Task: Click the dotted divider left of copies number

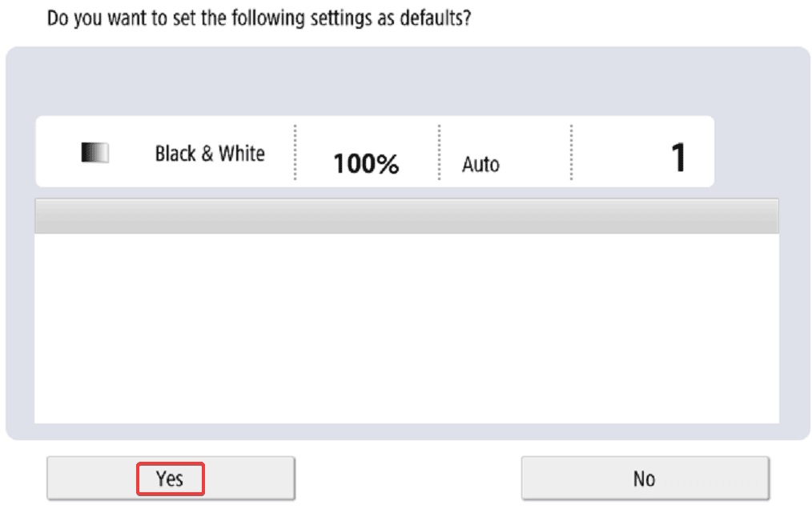Action: pyautogui.click(x=571, y=152)
